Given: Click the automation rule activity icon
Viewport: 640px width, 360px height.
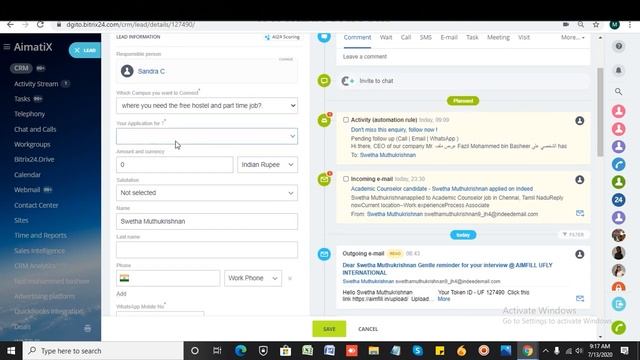Looking at the screenshot, I should pos(324,120).
